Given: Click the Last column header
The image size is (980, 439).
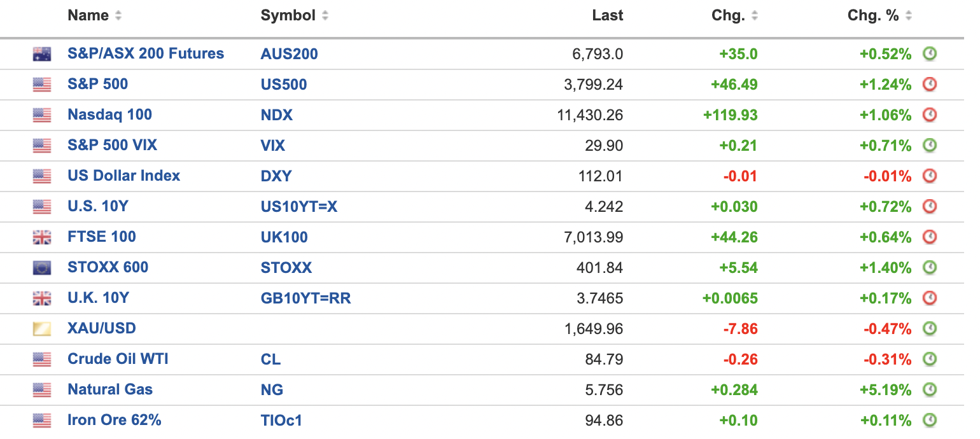Looking at the screenshot, I should (607, 16).
